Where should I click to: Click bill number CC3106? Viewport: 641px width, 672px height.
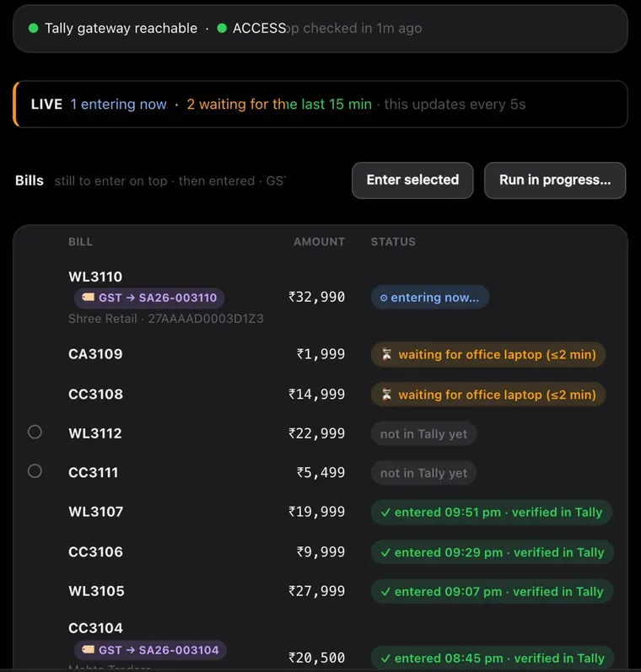95,552
